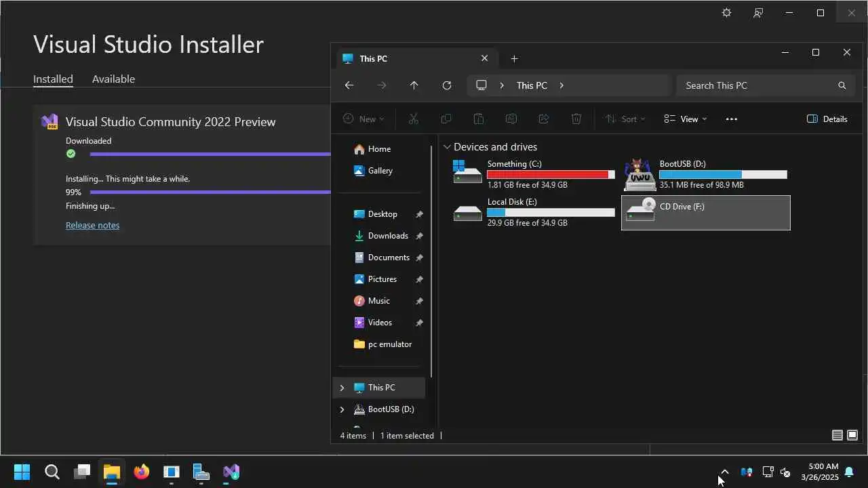This screenshot has width=868, height=488.
Task: Click the navigation pane scrollbar
Action: [x=431, y=261]
